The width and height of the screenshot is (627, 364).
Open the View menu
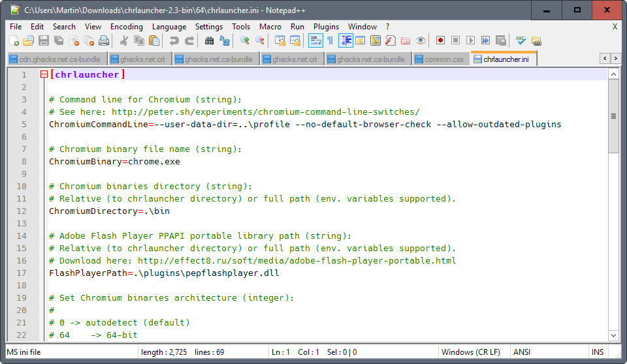click(93, 27)
